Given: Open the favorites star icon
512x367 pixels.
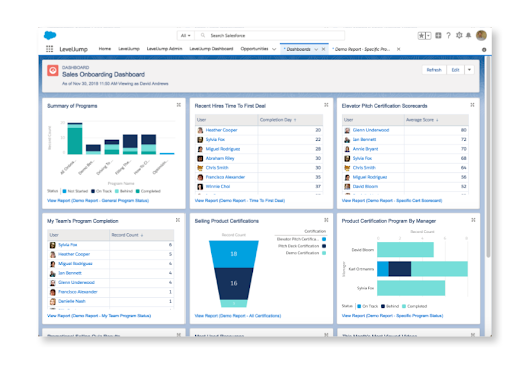Looking at the screenshot, I should click(x=422, y=35).
